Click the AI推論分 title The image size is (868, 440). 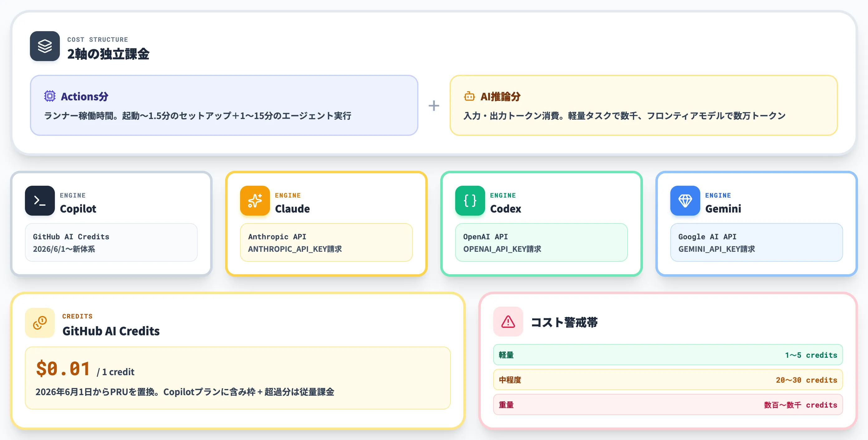pos(500,97)
